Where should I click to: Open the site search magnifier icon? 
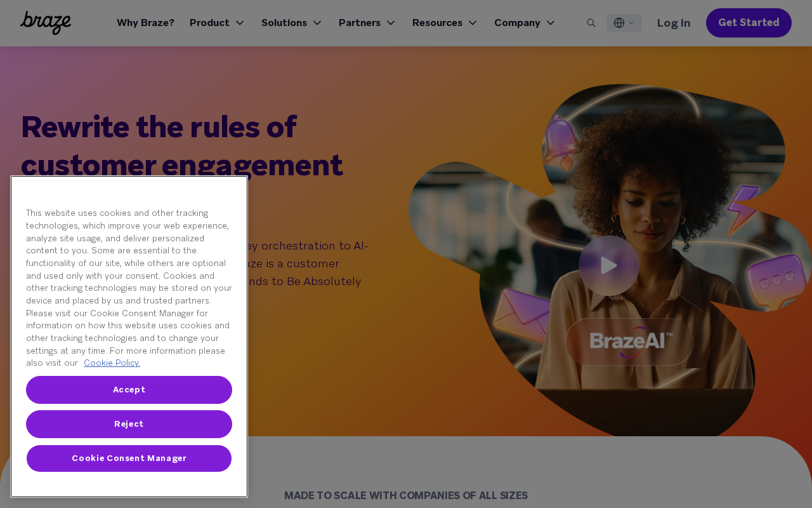[x=591, y=23]
